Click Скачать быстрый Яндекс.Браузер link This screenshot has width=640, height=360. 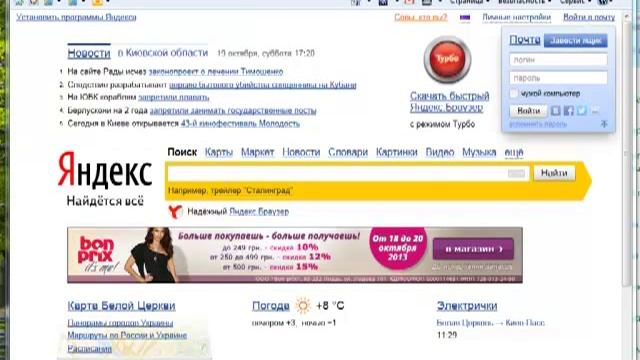tap(449, 102)
